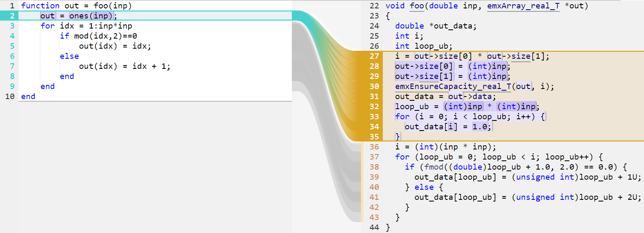Click the 'for (loop_ub = 0;' loop on line 37
The height and width of the screenshot is (233, 644).
[499, 157]
